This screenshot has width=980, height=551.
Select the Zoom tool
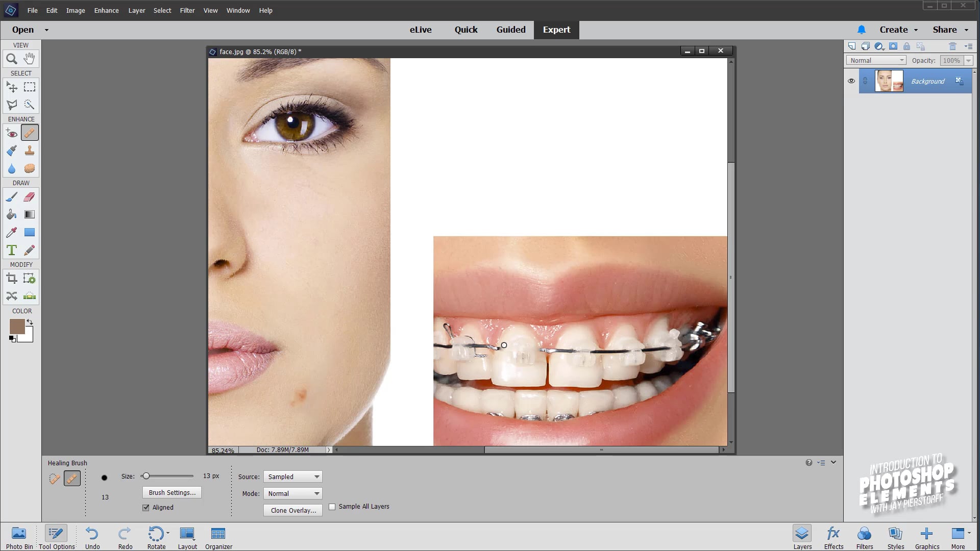11,59
